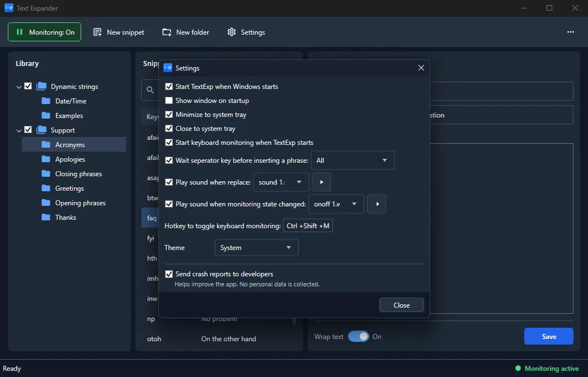Click the Acronyms folder icon
Image resolution: width=588 pixels, height=377 pixels.
point(46,144)
